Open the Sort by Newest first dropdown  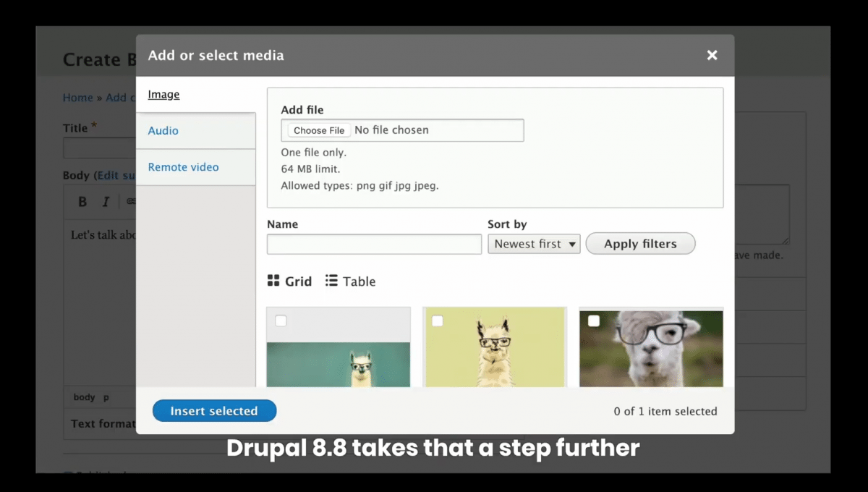click(534, 244)
